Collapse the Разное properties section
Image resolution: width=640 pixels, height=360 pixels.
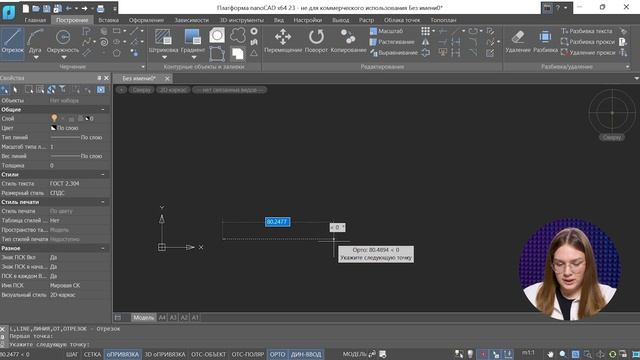click(103, 248)
